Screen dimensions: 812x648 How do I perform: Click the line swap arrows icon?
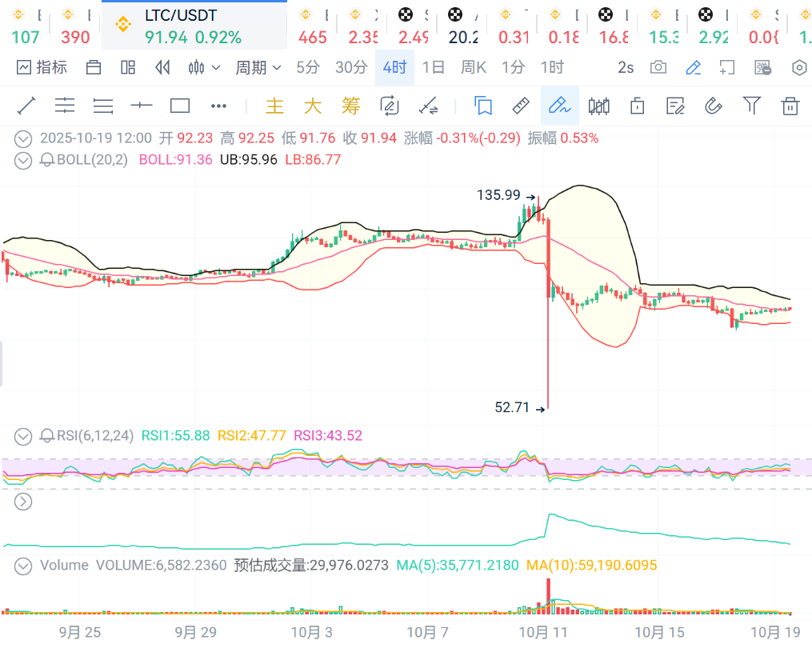(428, 106)
